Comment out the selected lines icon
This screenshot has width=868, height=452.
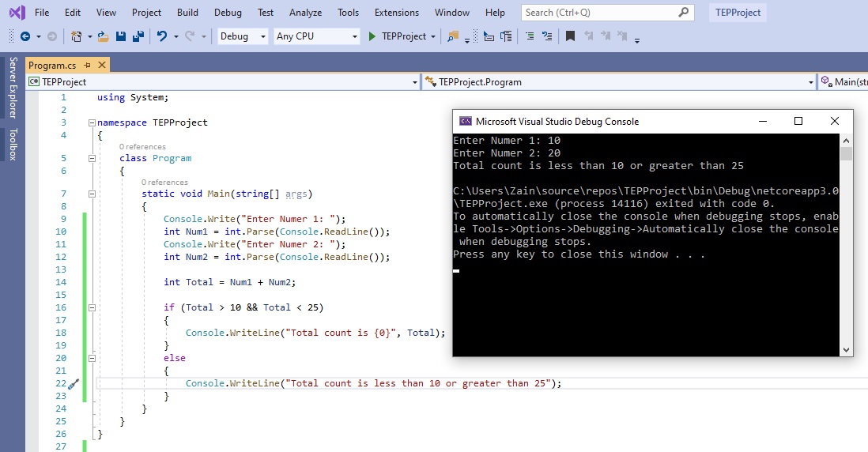pyautogui.click(x=530, y=36)
